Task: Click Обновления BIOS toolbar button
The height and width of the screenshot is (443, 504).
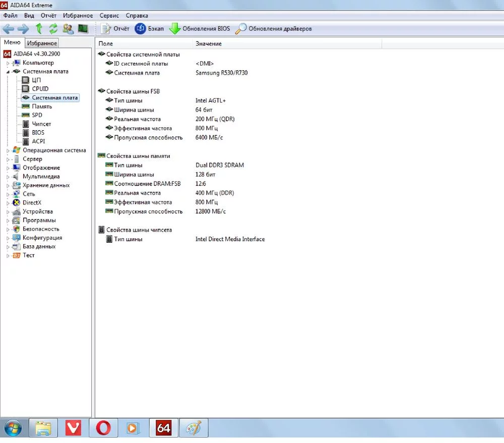Action: (200, 29)
